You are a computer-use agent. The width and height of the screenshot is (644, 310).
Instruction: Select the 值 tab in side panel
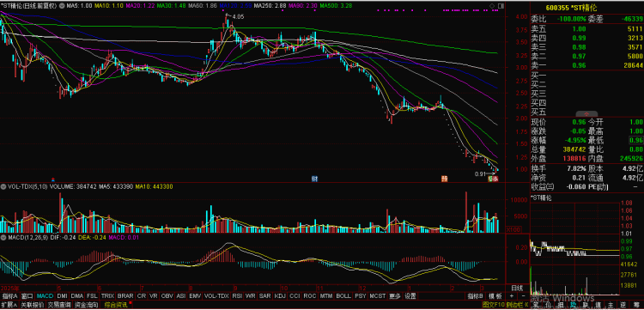coord(598,305)
